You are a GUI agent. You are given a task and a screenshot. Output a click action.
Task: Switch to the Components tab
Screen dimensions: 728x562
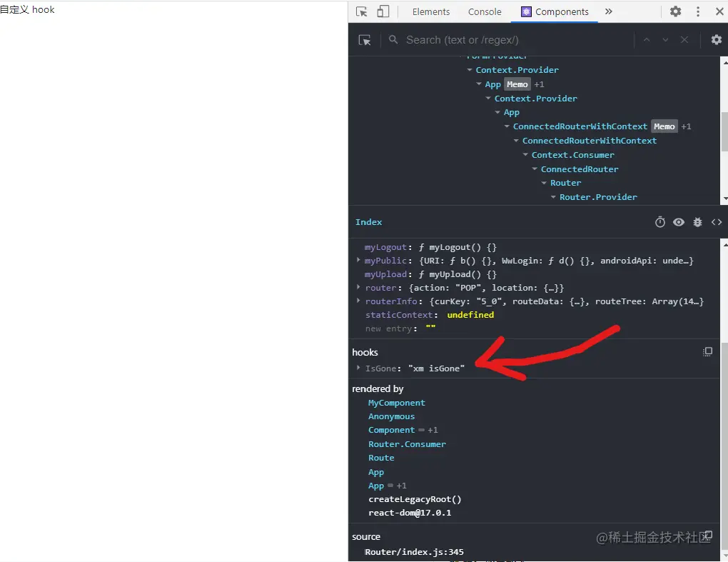click(555, 11)
